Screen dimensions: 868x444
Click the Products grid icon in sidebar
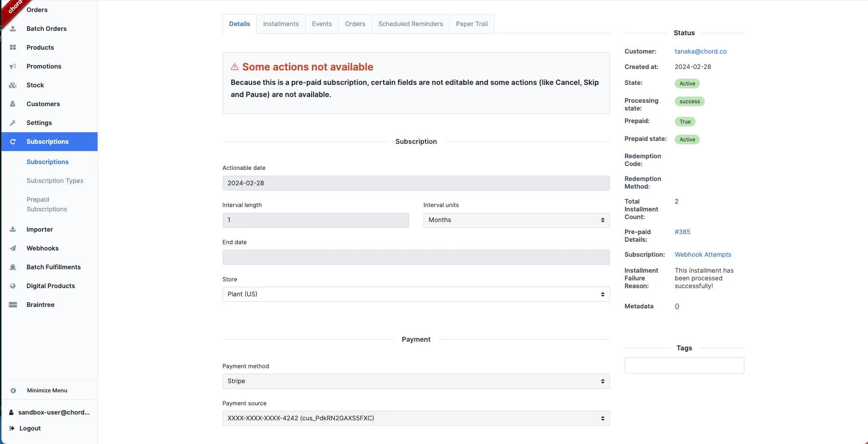click(x=13, y=47)
